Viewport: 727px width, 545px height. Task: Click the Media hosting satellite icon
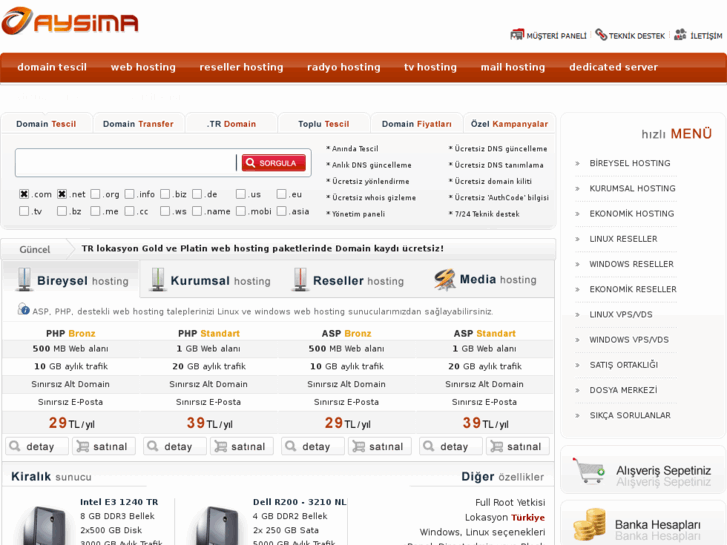pos(444,280)
